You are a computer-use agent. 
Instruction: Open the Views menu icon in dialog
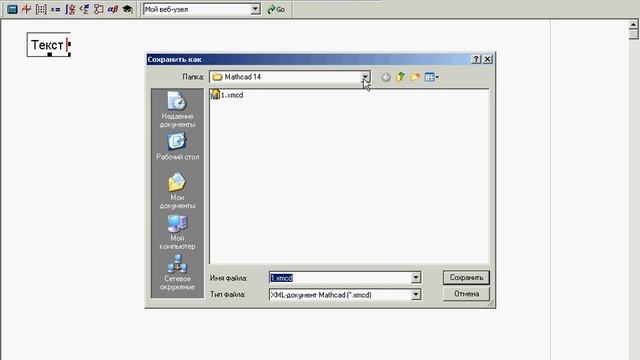click(429, 77)
